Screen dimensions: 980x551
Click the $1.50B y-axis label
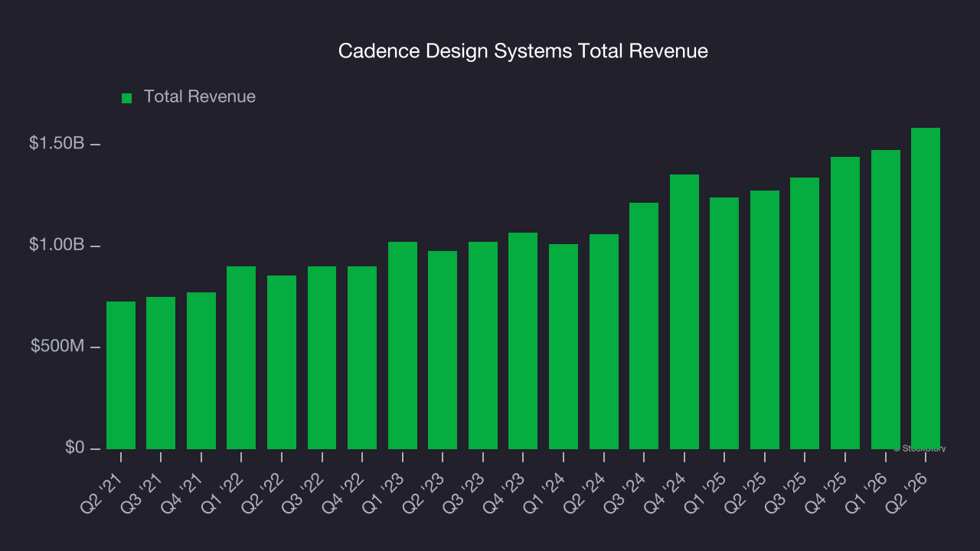pyautogui.click(x=57, y=143)
